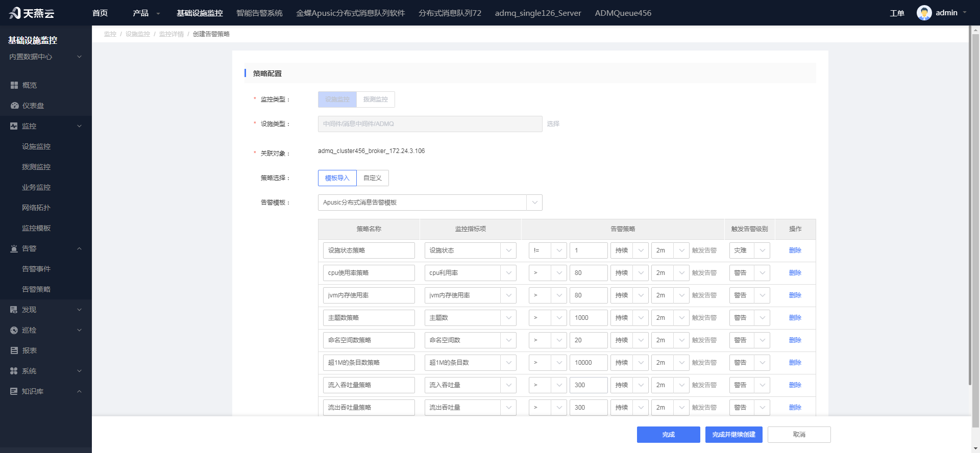Switch to ADMQueue456 tab
This screenshot has height=453, width=980.
tap(623, 13)
